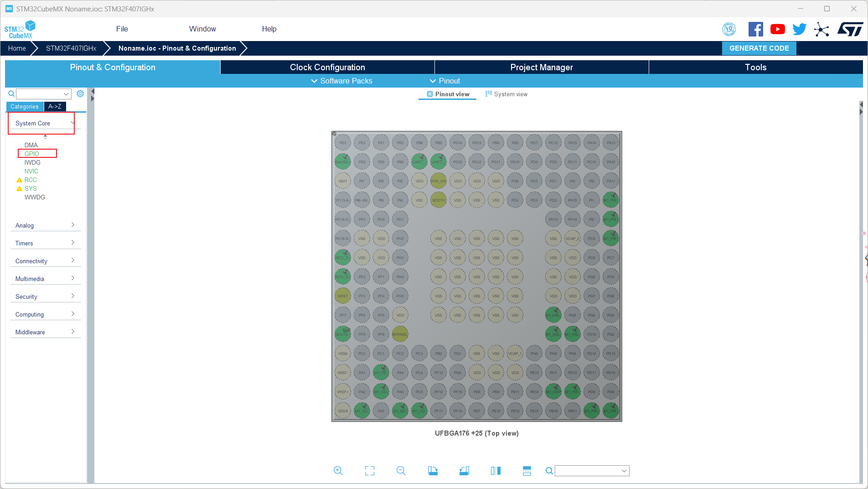Screen dimensions: 868x489
Task: Select NVIC under System Core
Action: pyautogui.click(x=31, y=171)
